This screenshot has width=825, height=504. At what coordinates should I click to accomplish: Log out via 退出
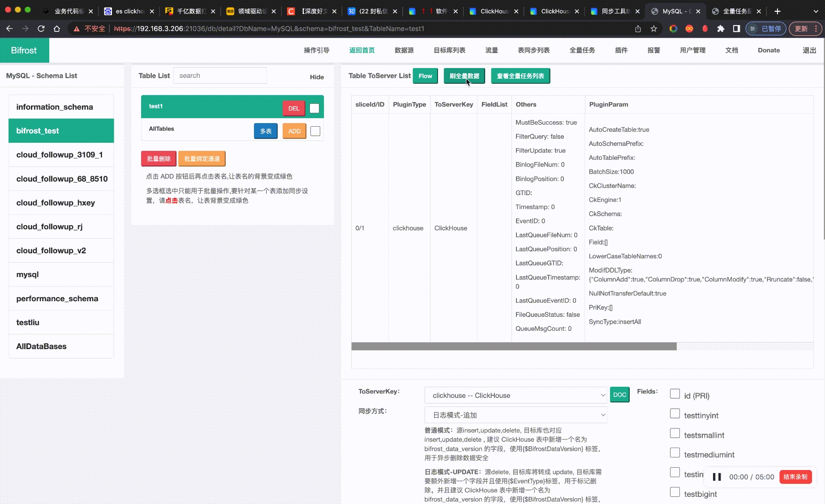pyautogui.click(x=809, y=50)
